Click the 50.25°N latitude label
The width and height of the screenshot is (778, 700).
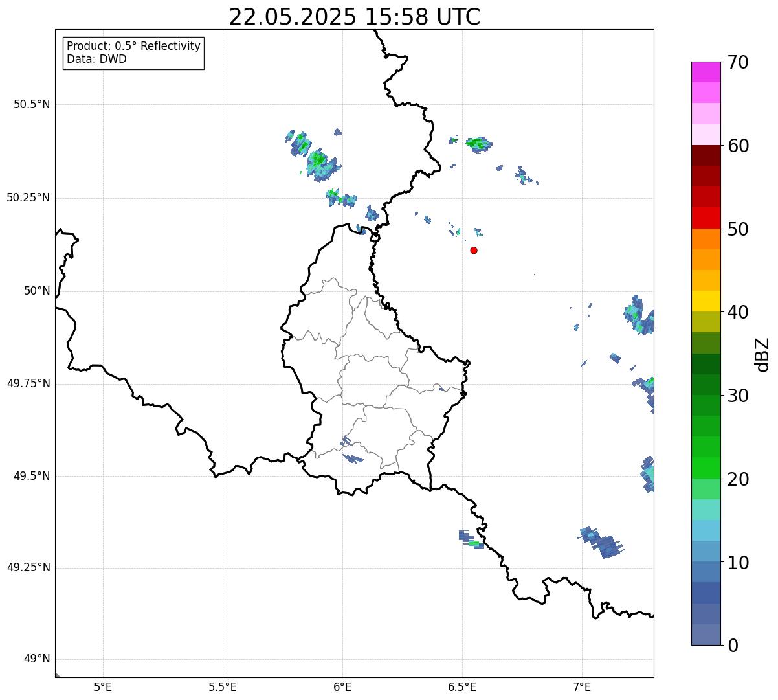point(28,198)
